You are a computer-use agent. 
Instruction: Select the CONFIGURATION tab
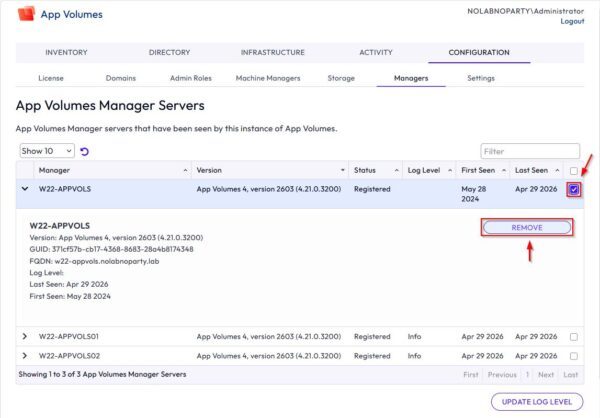pos(479,52)
